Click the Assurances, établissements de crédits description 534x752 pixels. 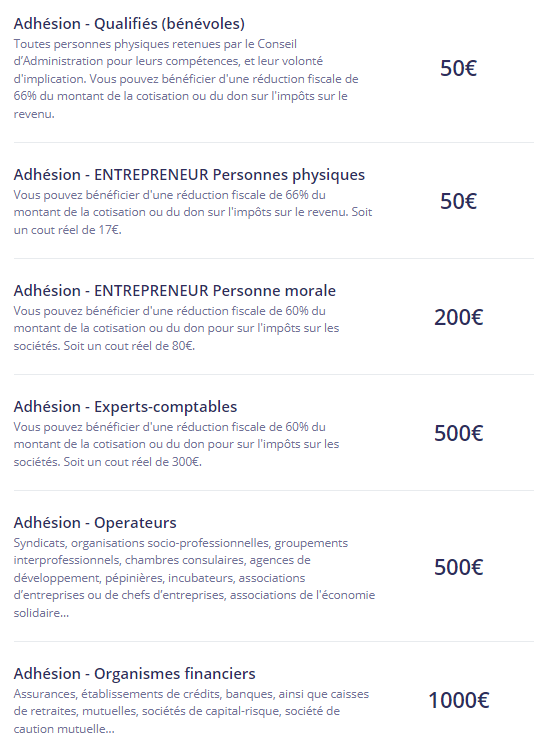191,712
